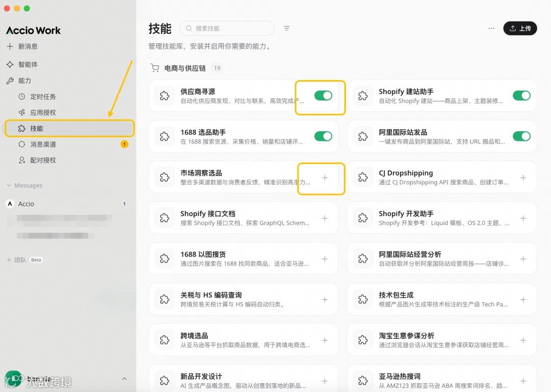Add 亚马逊热搜词 skill plus icon
Image resolution: width=551 pixels, height=392 pixels.
click(x=523, y=381)
